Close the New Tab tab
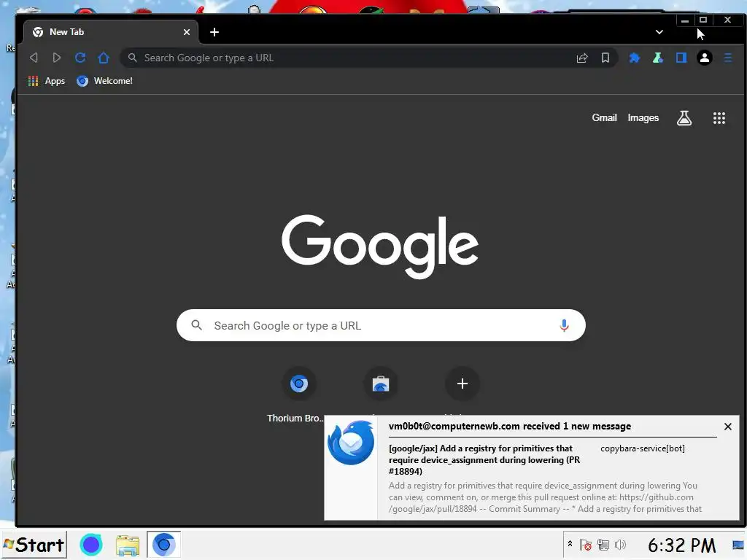The image size is (747, 560). coord(187,32)
